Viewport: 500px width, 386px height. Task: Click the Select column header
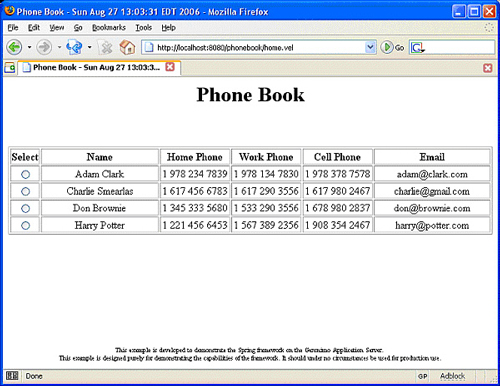25,157
